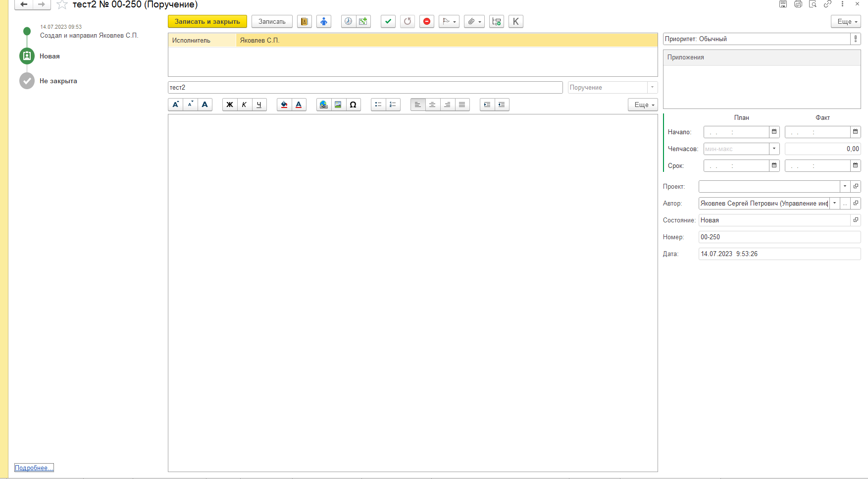Click the red stop circle icon

coord(426,21)
